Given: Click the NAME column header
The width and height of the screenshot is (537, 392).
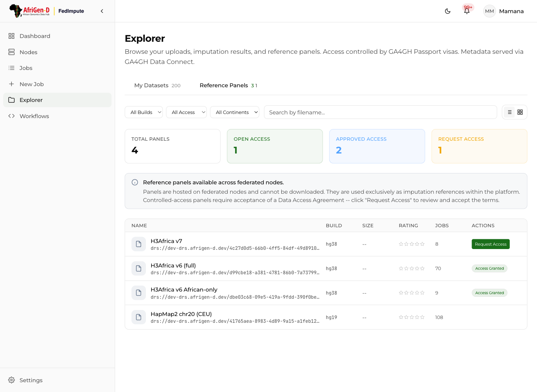Looking at the screenshot, I should [139, 226].
